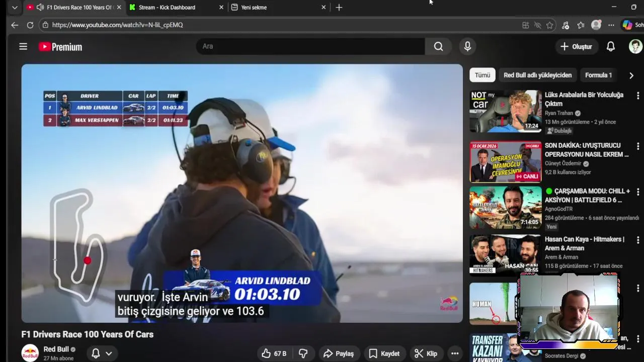
Task: Start voice search with the microphone icon
Action: coord(467,46)
